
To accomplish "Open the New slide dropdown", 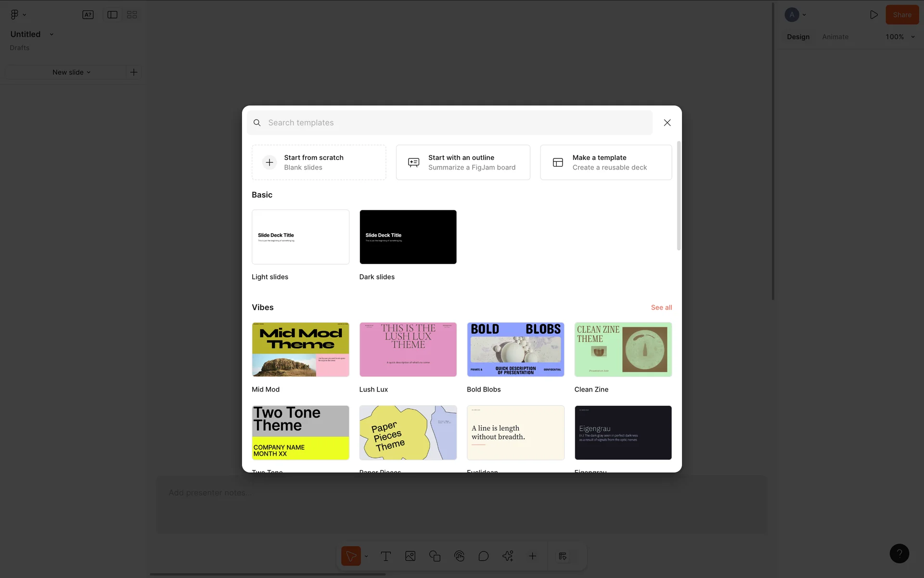I will pos(71,72).
